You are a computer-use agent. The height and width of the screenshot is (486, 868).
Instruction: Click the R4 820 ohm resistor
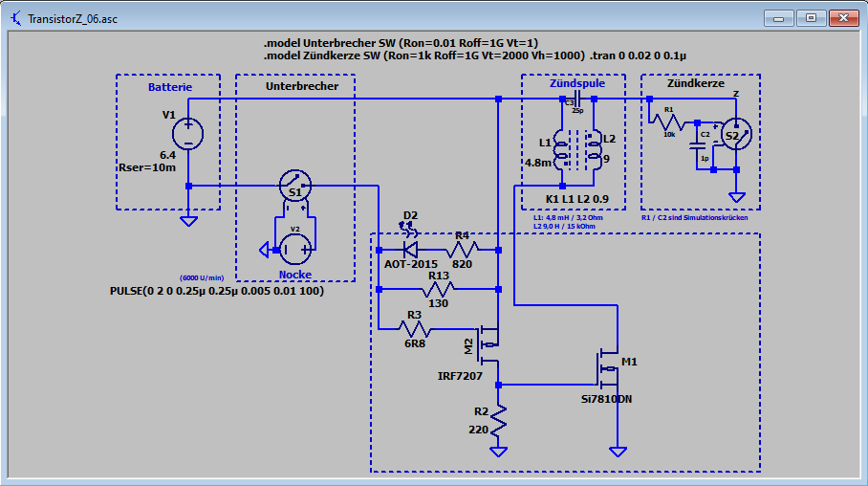[462, 250]
